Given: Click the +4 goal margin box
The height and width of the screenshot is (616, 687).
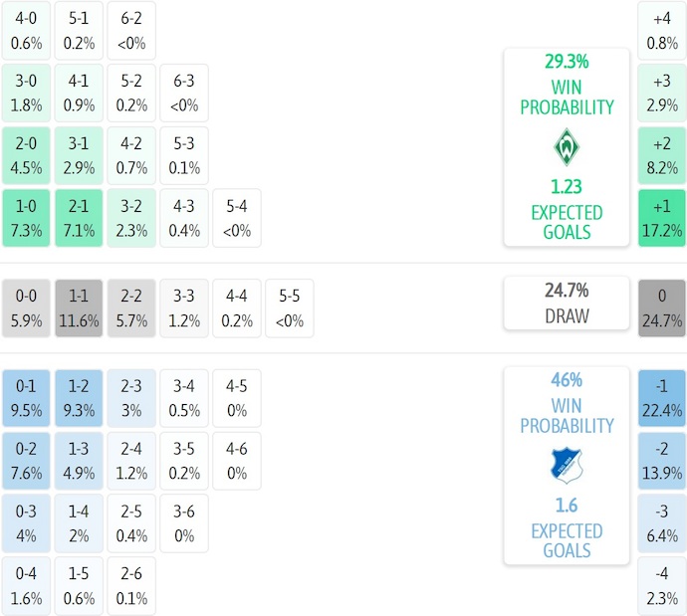Looking at the screenshot, I should click(662, 30).
